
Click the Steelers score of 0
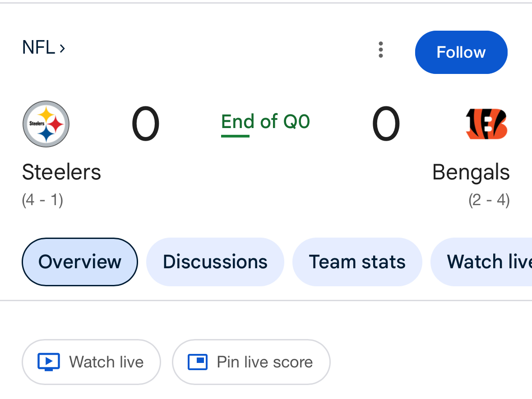(x=145, y=124)
